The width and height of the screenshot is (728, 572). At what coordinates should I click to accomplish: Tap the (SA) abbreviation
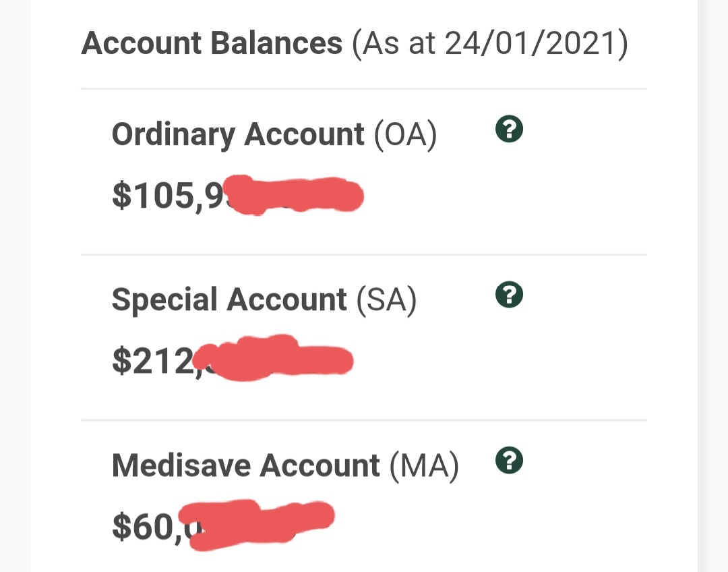click(386, 299)
